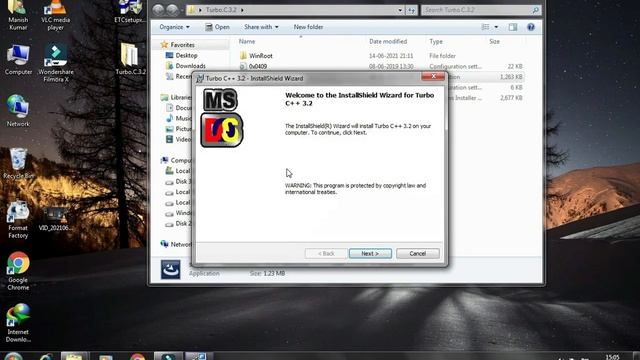Open address bar history dropdown

tap(400, 10)
